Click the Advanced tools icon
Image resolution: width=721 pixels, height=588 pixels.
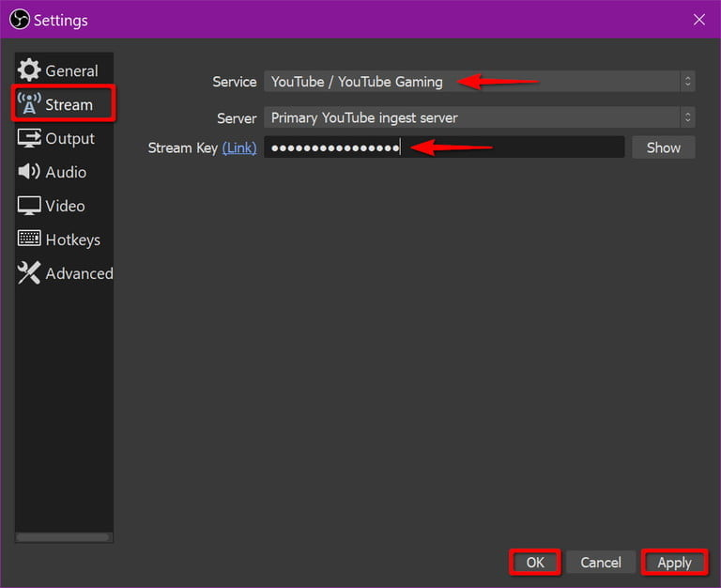(x=29, y=272)
